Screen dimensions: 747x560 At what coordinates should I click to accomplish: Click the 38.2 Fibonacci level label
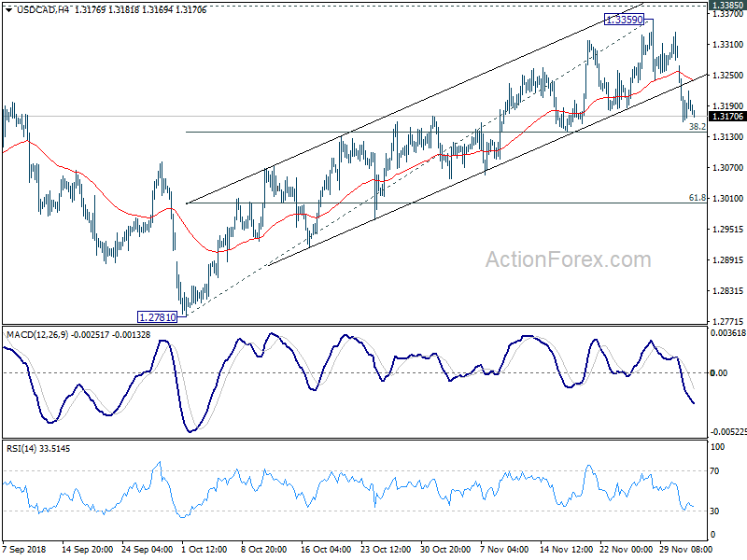coord(698,126)
